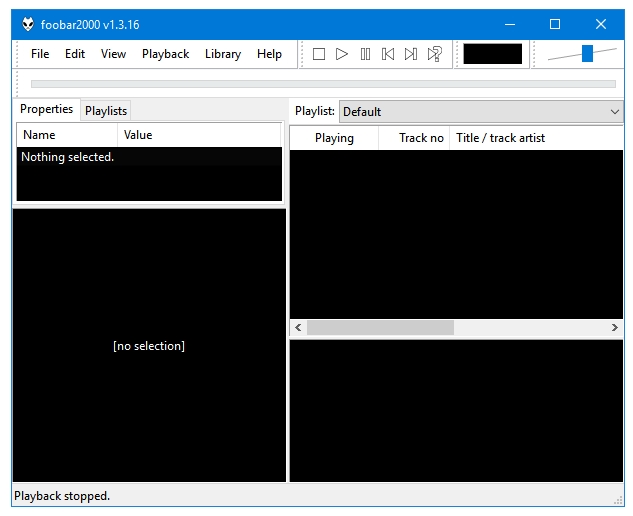Click the foobar2000 alien logo icon

[x=28, y=24]
